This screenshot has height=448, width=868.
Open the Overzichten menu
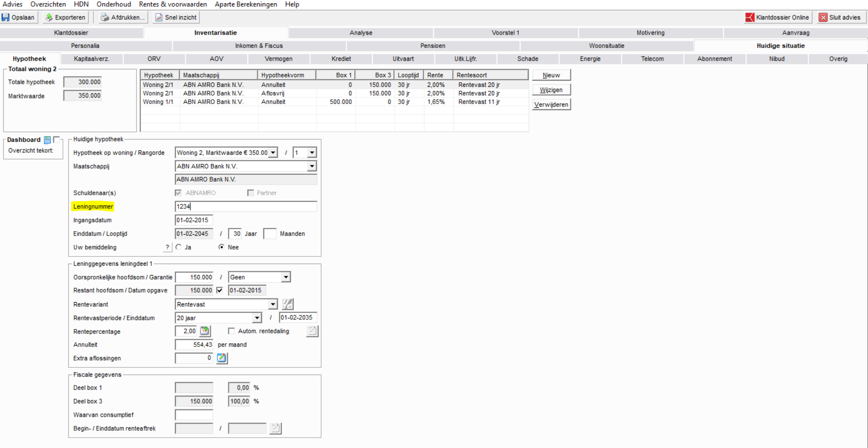point(48,4)
